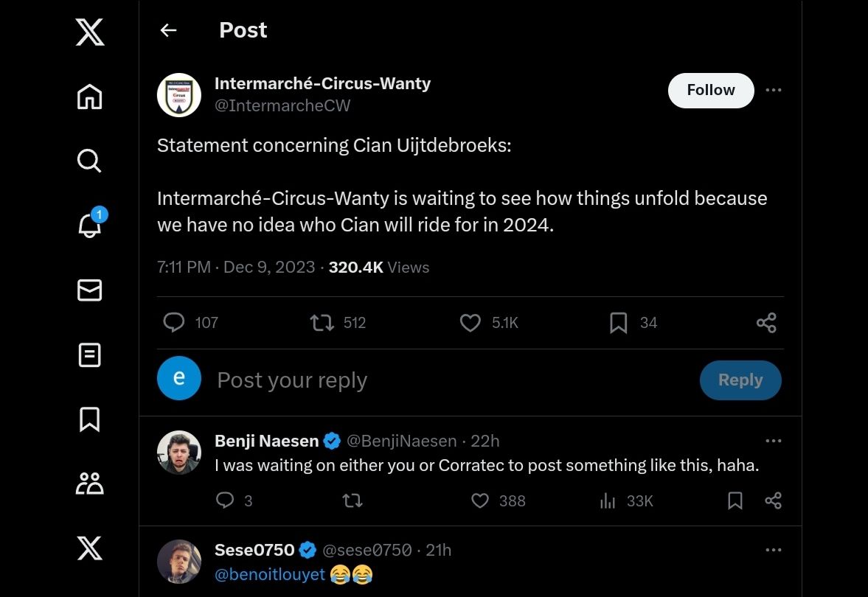This screenshot has height=597, width=868.
Task: Open Messages envelope in sidebar
Action: click(89, 290)
